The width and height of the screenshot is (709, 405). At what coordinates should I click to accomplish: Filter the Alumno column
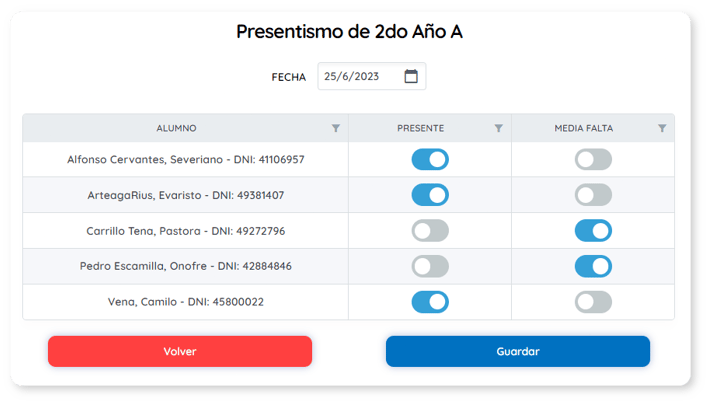click(x=336, y=128)
